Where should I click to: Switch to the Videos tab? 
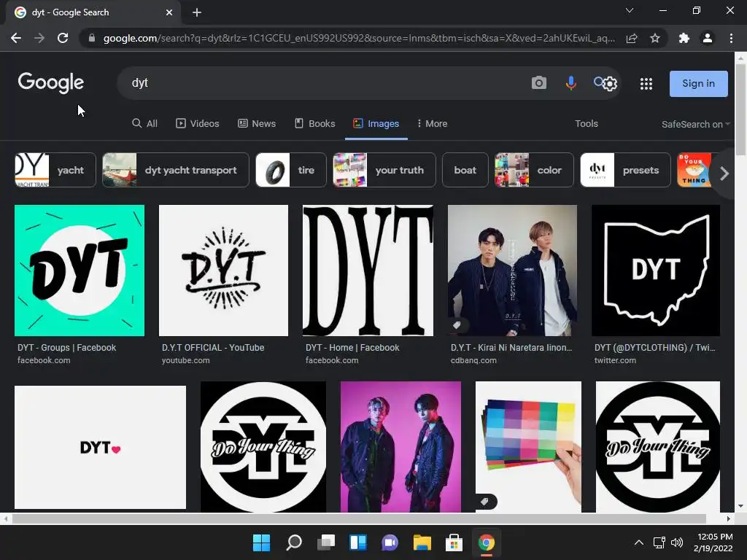[197, 123]
